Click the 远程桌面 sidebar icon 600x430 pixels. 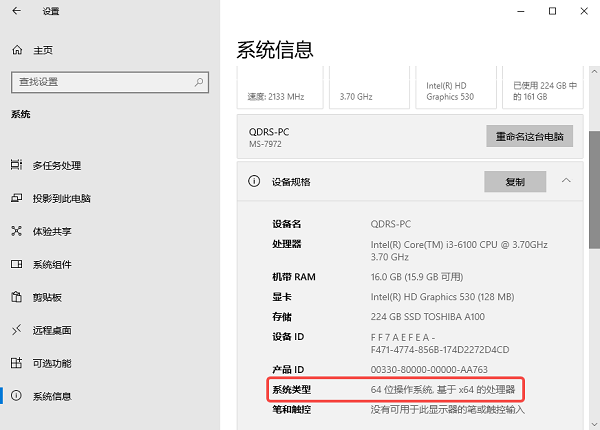[16, 330]
